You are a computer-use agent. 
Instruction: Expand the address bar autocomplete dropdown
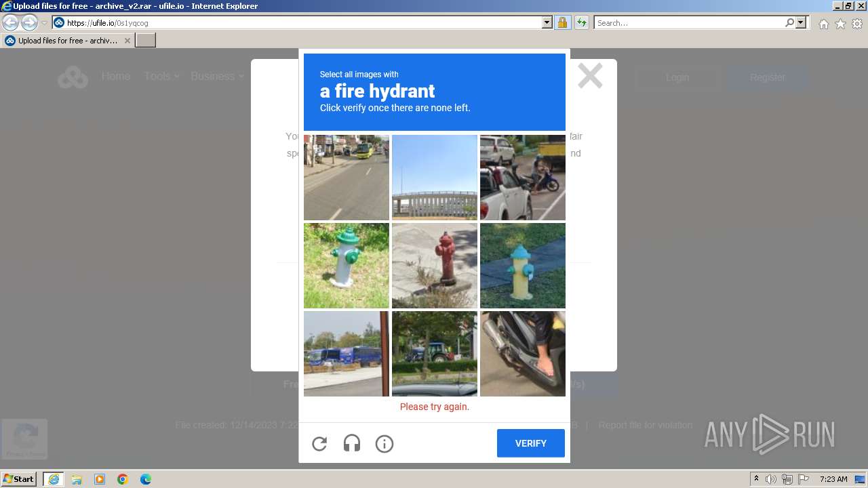pyautogui.click(x=547, y=23)
